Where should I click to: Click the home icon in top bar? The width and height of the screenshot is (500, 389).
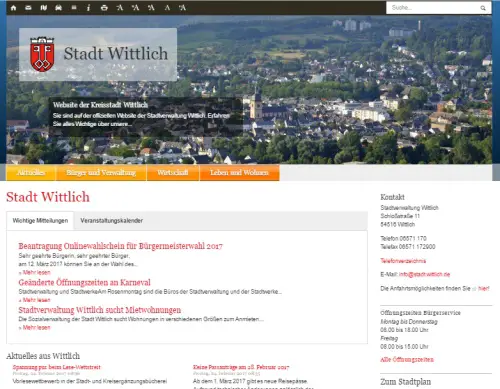tap(13, 8)
